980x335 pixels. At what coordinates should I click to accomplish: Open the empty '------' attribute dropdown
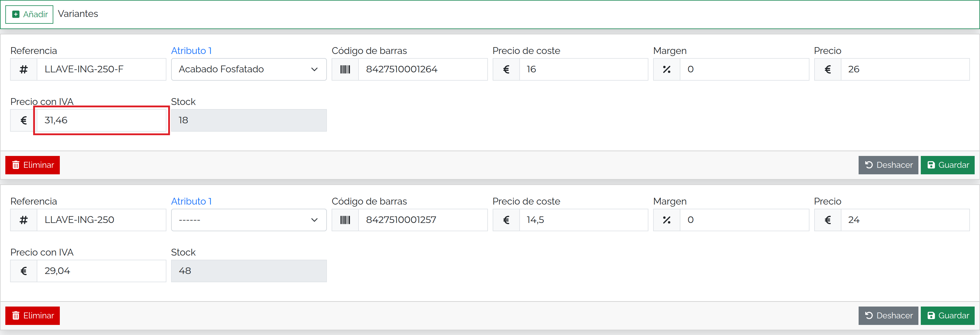click(249, 220)
